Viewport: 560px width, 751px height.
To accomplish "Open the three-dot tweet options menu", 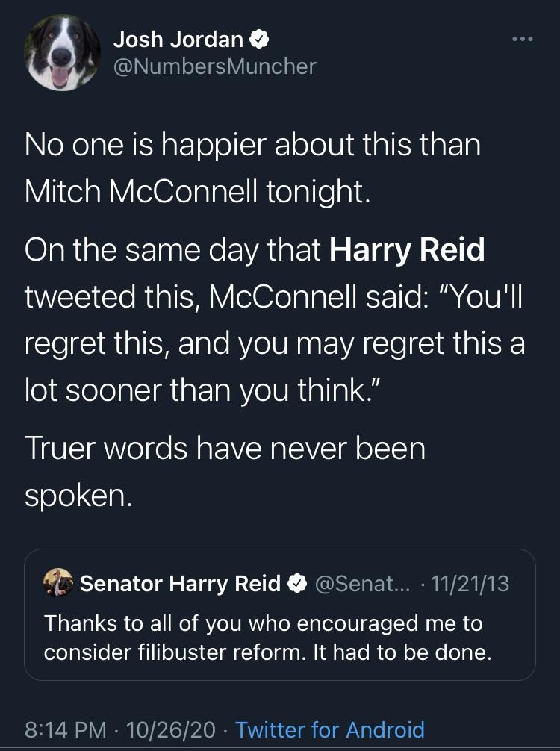I will (523, 39).
